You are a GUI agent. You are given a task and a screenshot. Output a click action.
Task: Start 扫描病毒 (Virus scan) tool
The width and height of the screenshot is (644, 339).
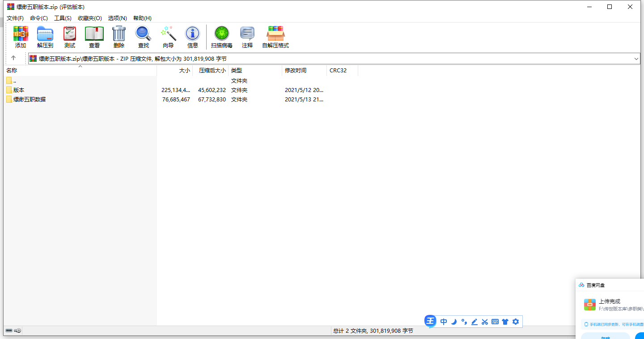click(222, 37)
